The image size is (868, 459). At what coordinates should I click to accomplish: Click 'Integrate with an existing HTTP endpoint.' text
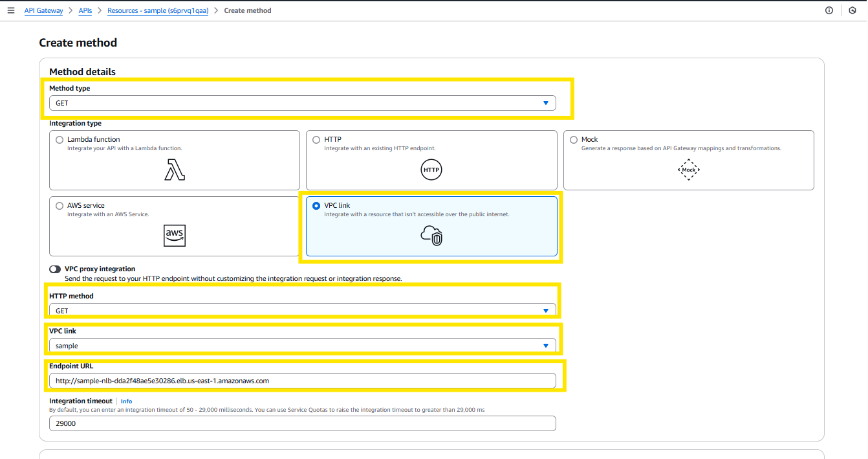(x=380, y=148)
